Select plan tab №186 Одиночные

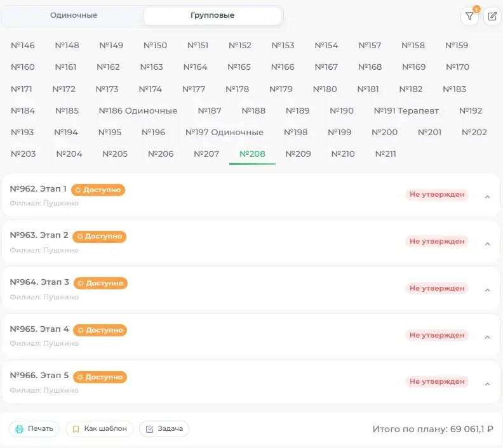(x=138, y=110)
